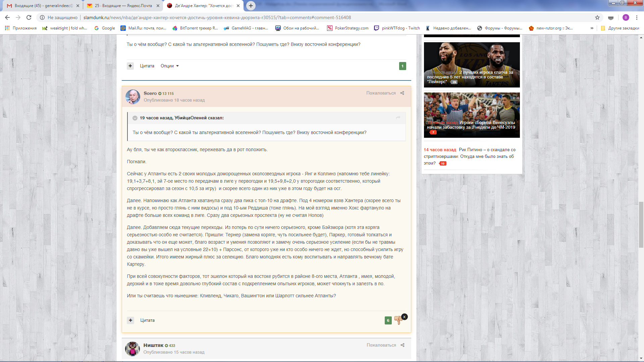Open a new tab with plus button
Screen dimensions: 644x362
pyautogui.click(x=251, y=5)
